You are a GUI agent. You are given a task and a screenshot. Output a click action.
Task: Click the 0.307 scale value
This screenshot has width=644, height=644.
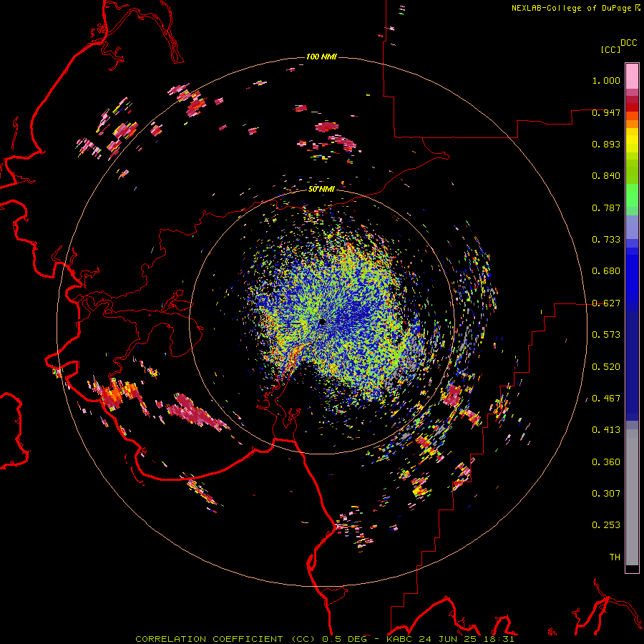pyautogui.click(x=606, y=494)
